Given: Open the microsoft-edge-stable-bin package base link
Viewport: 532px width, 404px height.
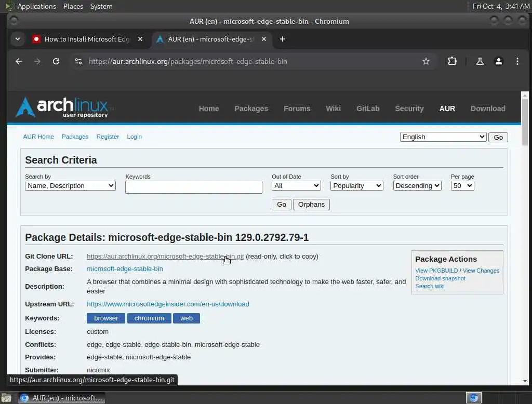Looking at the screenshot, I should (x=125, y=268).
